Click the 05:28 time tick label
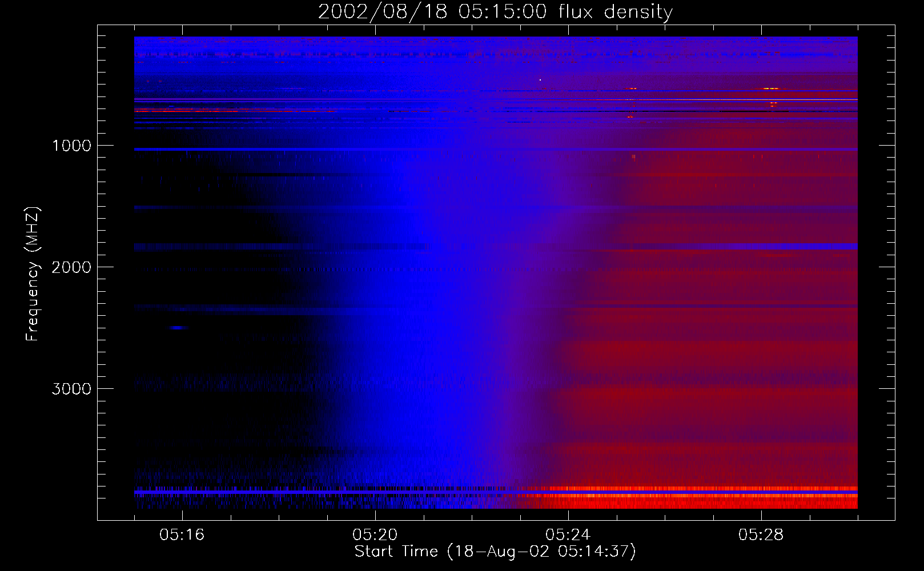 click(761, 535)
